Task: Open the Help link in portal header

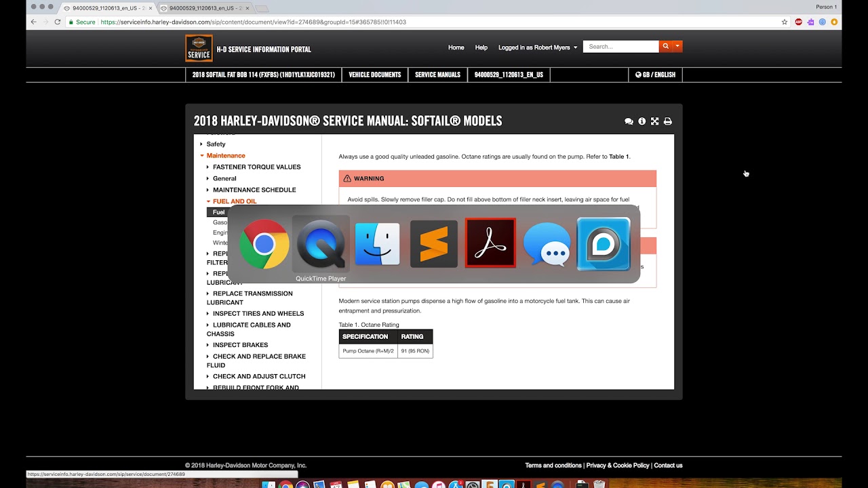Action: [x=481, y=47]
